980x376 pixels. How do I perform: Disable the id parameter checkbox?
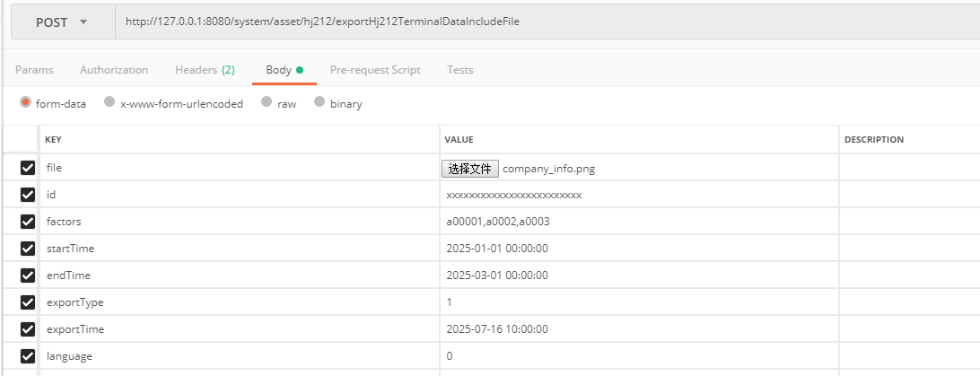tap(28, 195)
